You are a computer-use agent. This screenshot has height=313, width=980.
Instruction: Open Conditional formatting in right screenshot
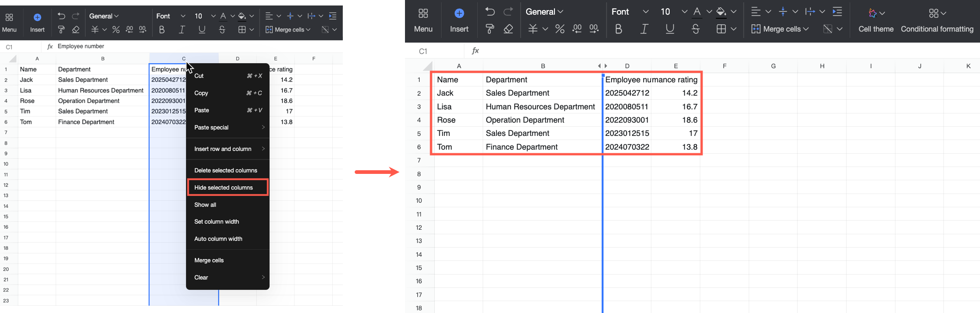tap(937, 21)
